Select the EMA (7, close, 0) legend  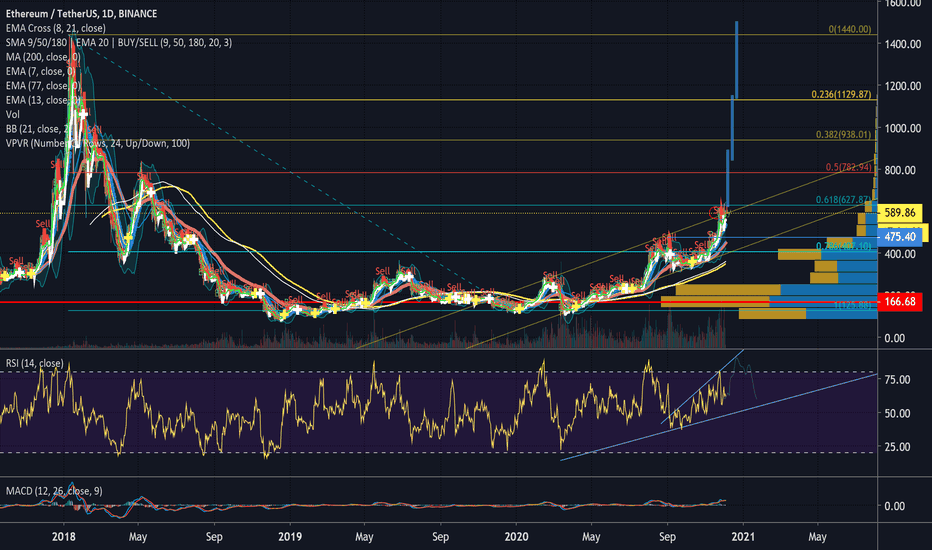pyautogui.click(x=40, y=71)
